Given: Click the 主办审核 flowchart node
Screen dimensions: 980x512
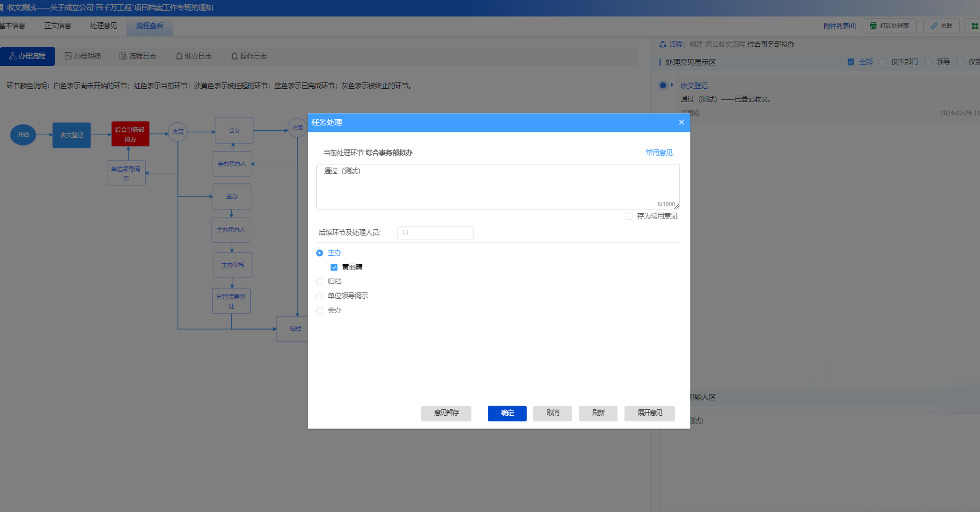Looking at the screenshot, I should (x=233, y=265).
